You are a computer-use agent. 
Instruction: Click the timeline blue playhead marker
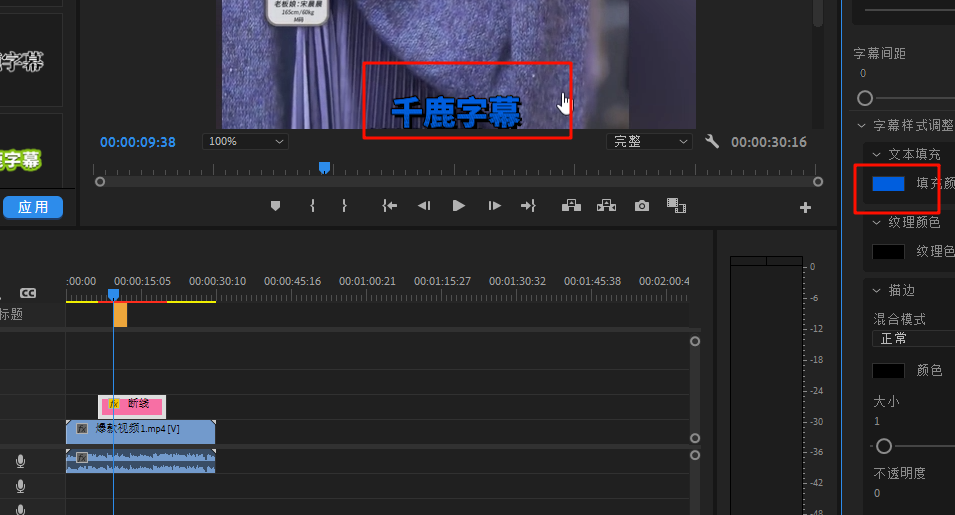pyautogui.click(x=113, y=295)
